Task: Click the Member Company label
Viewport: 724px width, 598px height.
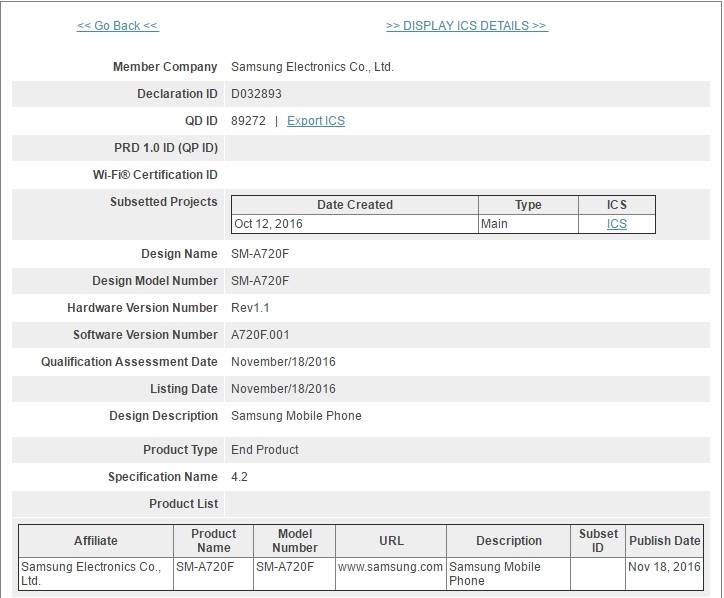Action: [x=165, y=67]
